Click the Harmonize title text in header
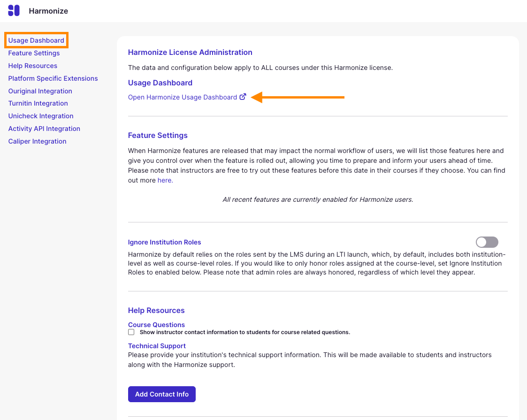Image resolution: width=527 pixels, height=420 pixels. pyautogui.click(x=48, y=11)
